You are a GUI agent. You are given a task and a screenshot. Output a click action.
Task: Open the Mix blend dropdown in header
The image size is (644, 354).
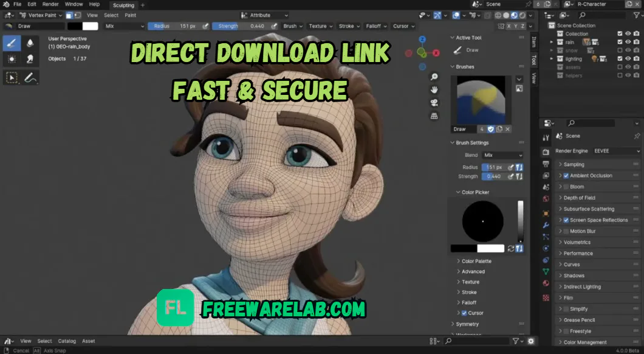tap(124, 26)
